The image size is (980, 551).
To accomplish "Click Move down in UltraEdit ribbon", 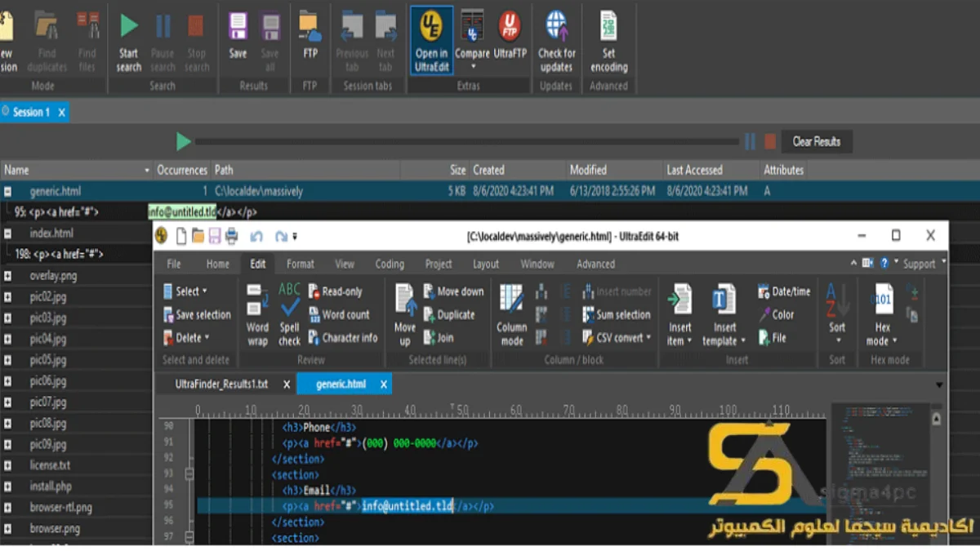I will 453,291.
